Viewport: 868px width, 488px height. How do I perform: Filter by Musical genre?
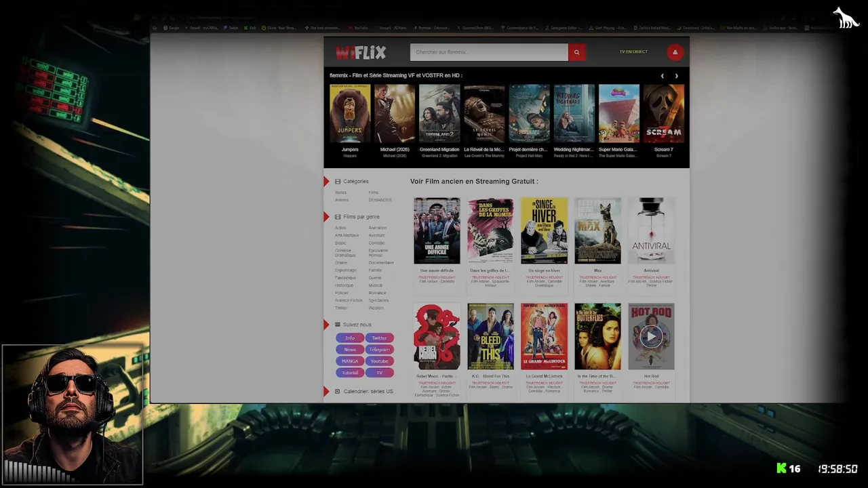376,285
